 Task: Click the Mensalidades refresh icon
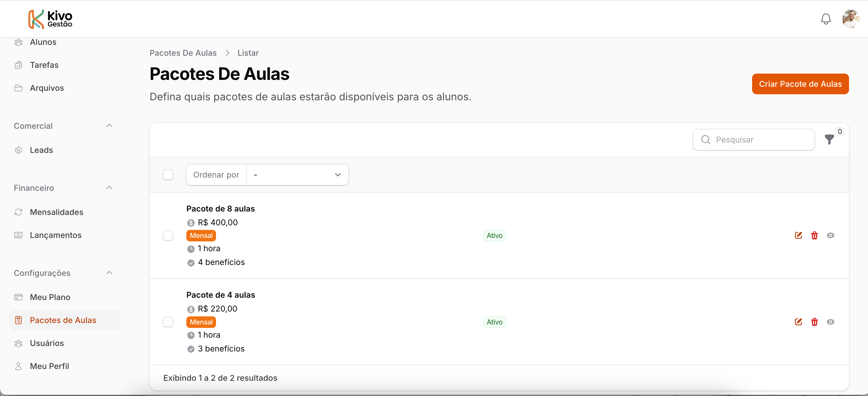pos(18,212)
